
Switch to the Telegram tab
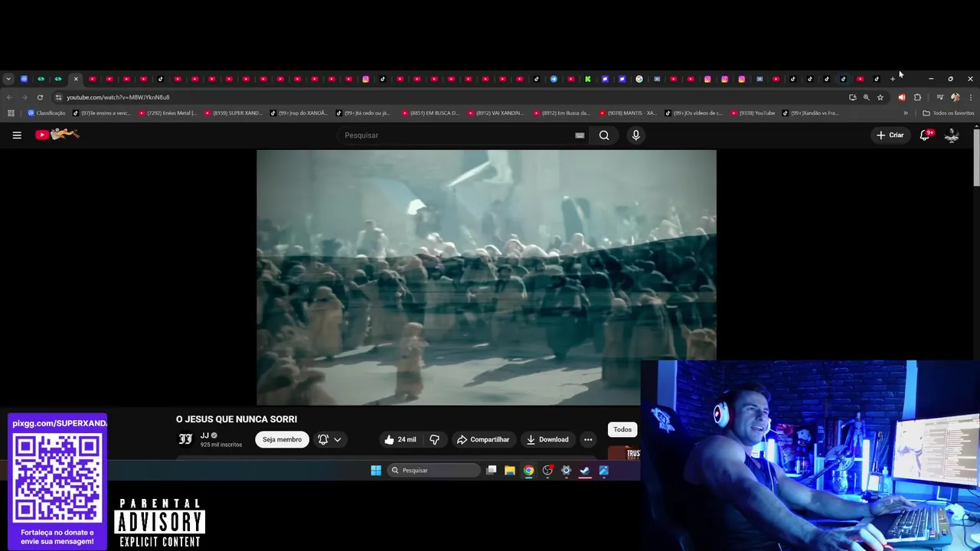pos(554,79)
